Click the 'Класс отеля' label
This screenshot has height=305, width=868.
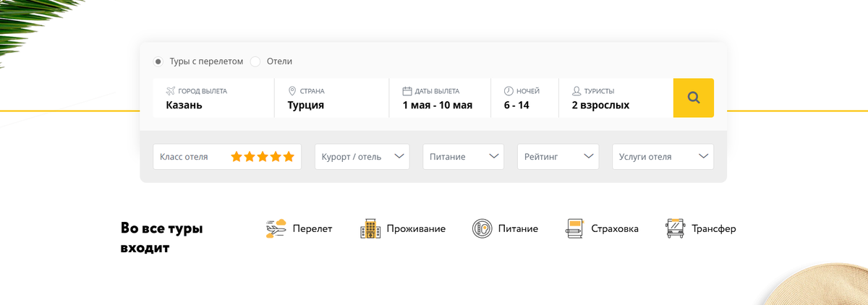pos(184,157)
